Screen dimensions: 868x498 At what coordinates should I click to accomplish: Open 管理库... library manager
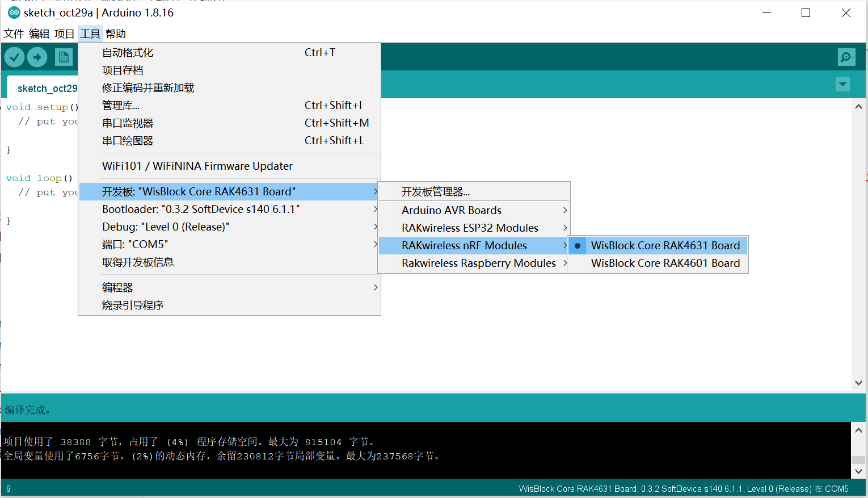click(x=229, y=105)
